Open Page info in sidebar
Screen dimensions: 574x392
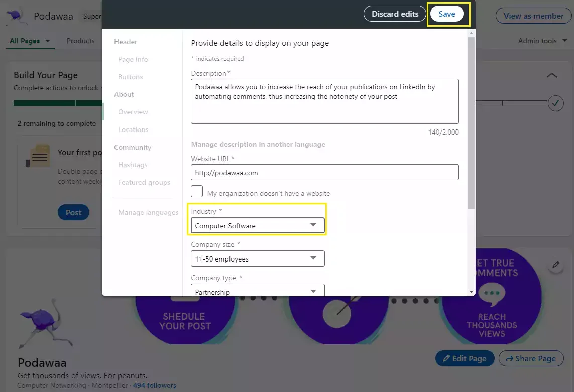(x=133, y=59)
